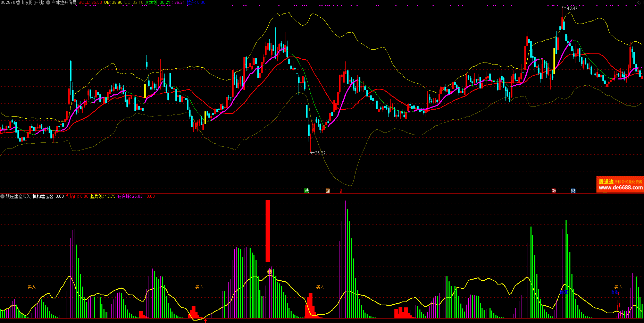Click the 26.22 low price label

(320, 153)
